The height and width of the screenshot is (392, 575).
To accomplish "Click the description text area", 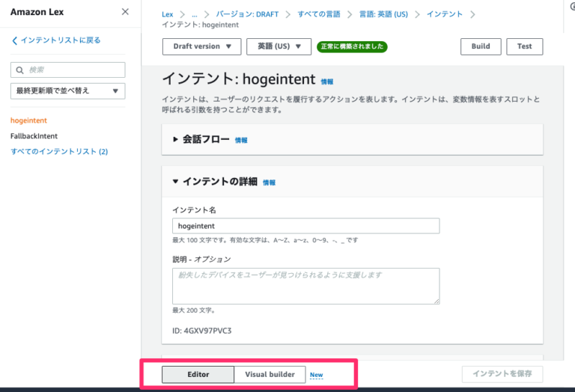I will (x=305, y=286).
